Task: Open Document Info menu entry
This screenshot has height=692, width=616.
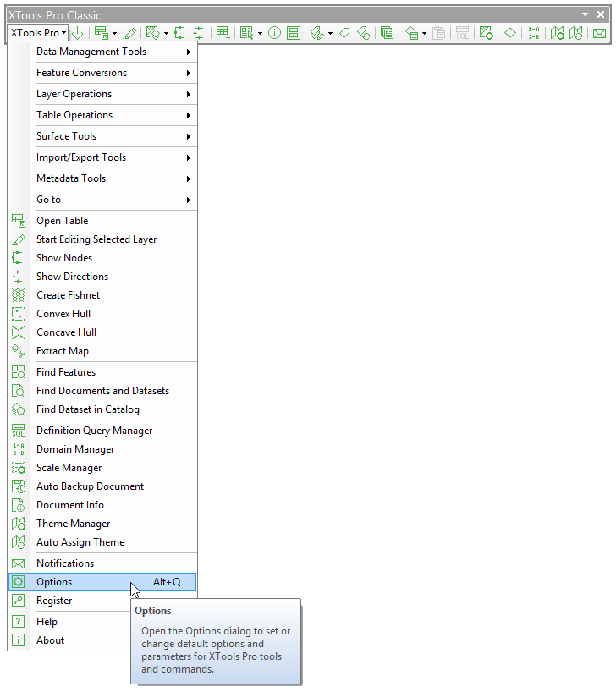Action: pyautogui.click(x=102, y=505)
